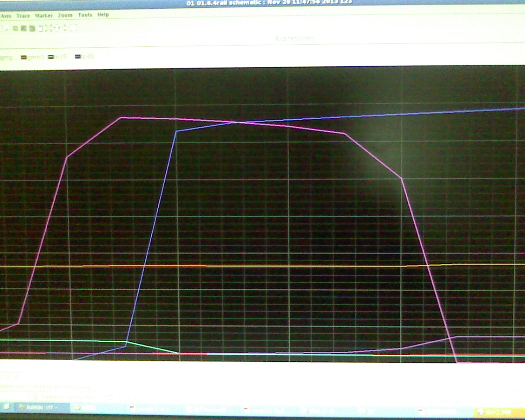Viewport: 525px width, 420px height.
Task: Open the Help menu
Action: pos(103,14)
